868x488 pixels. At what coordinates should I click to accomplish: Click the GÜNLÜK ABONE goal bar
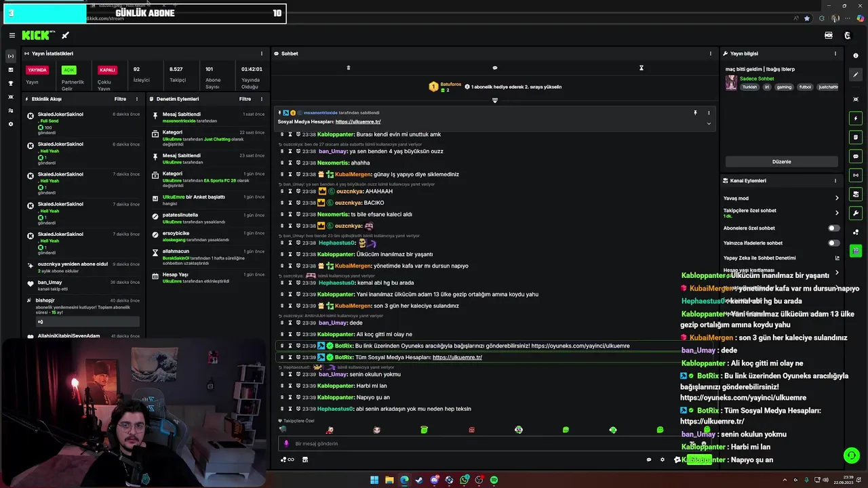point(144,13)
